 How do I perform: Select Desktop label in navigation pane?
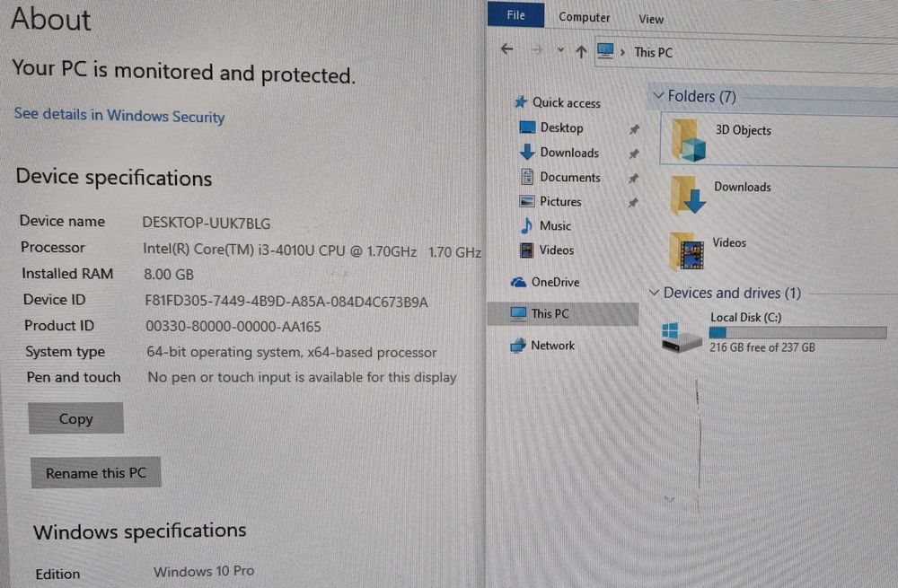pyautogui.click(x=561, y=127)
